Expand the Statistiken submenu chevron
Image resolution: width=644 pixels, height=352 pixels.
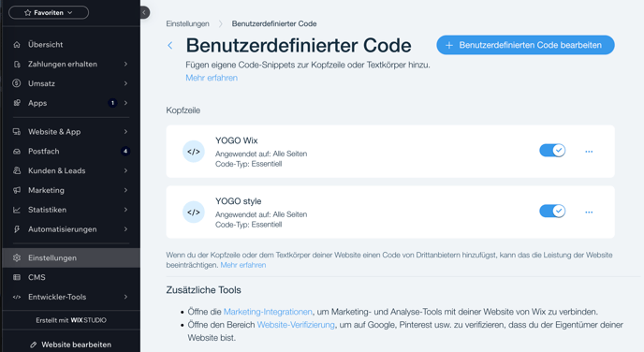click(x=125, y=210)
